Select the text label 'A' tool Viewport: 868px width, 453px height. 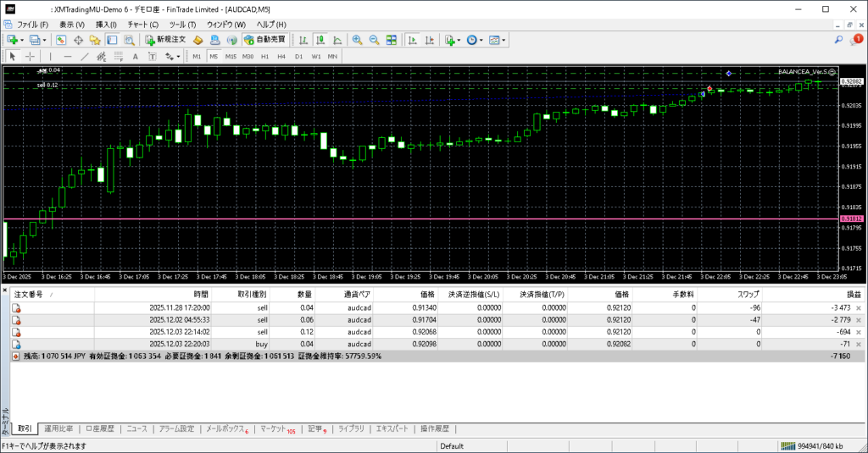coord(136,57)
